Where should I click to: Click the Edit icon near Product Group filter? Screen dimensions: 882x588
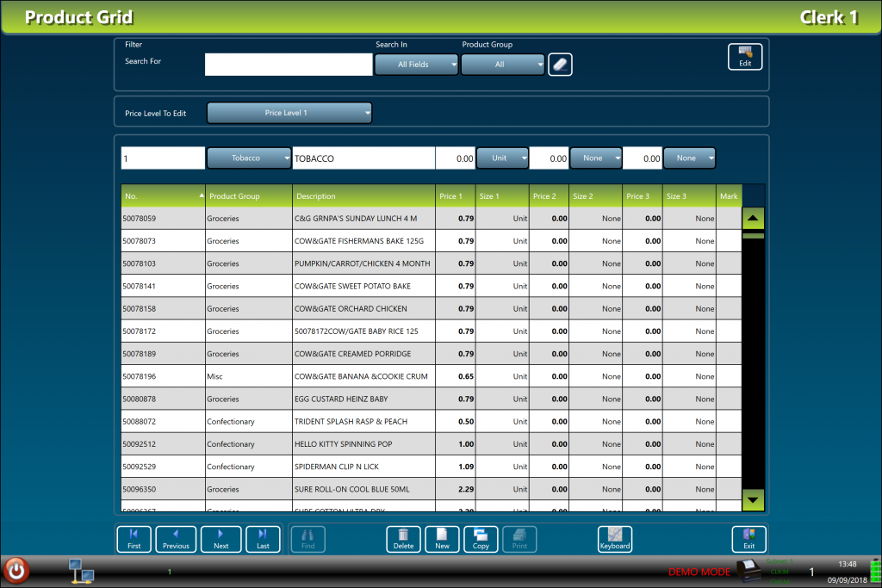(x=744, y=57)
